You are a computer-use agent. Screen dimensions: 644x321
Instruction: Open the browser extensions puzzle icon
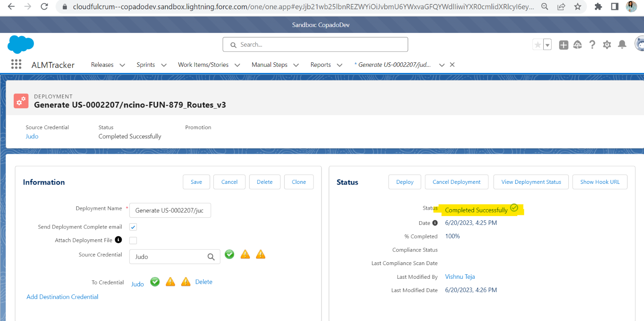click(598, 6)
